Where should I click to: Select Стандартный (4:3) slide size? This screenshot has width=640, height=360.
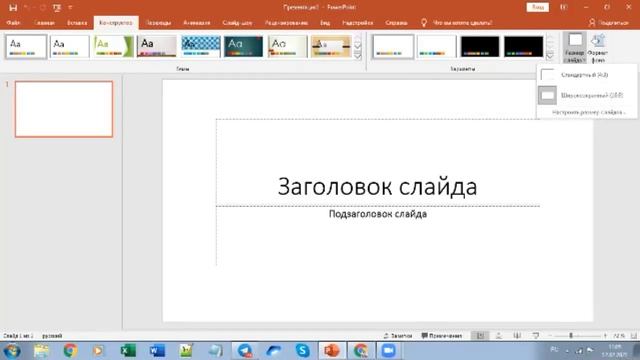[587, 75]
